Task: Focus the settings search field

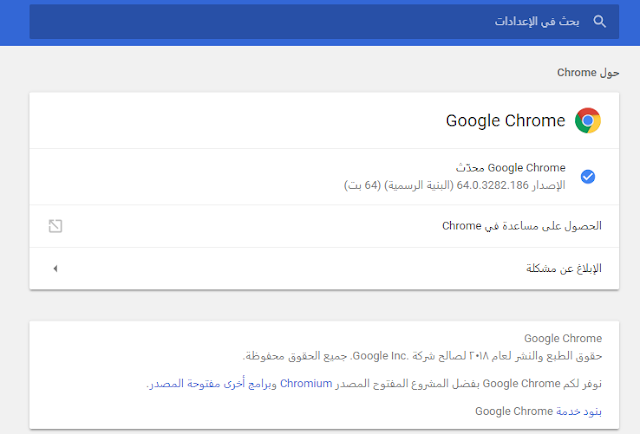Action: pyautogui.click(x=324, y=22)
